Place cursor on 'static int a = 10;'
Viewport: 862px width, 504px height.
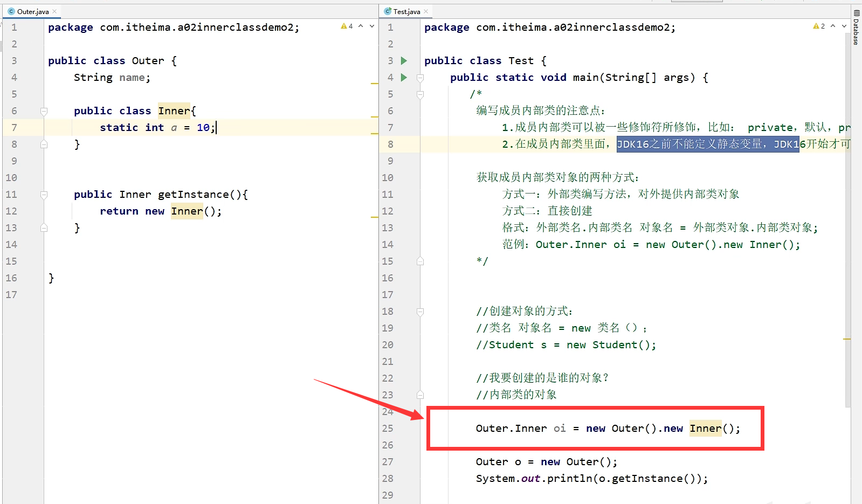pos(157,128)
